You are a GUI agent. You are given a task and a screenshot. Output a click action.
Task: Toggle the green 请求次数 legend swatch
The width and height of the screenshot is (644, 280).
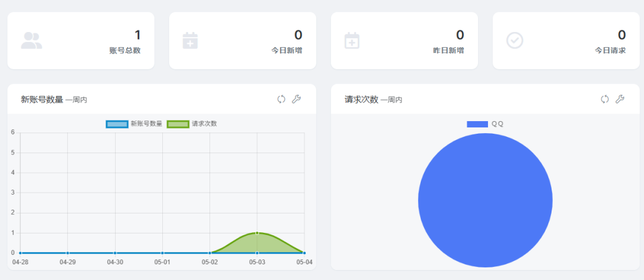[x=178, y=124]
